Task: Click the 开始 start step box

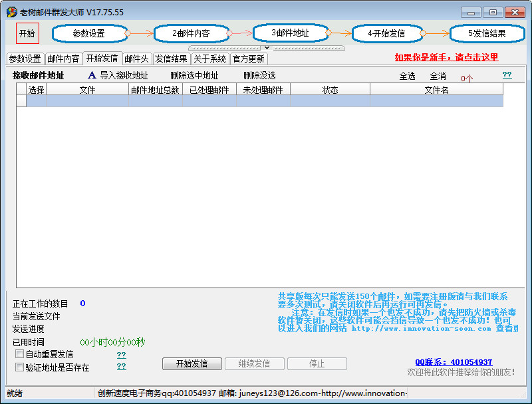Action: pos(27,33)
